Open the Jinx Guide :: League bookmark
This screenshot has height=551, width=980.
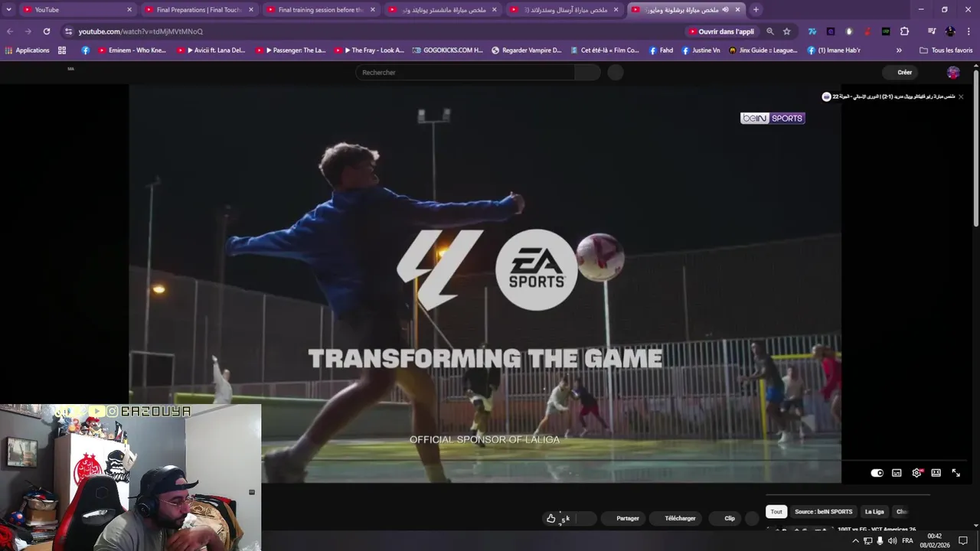coord(763,51)
